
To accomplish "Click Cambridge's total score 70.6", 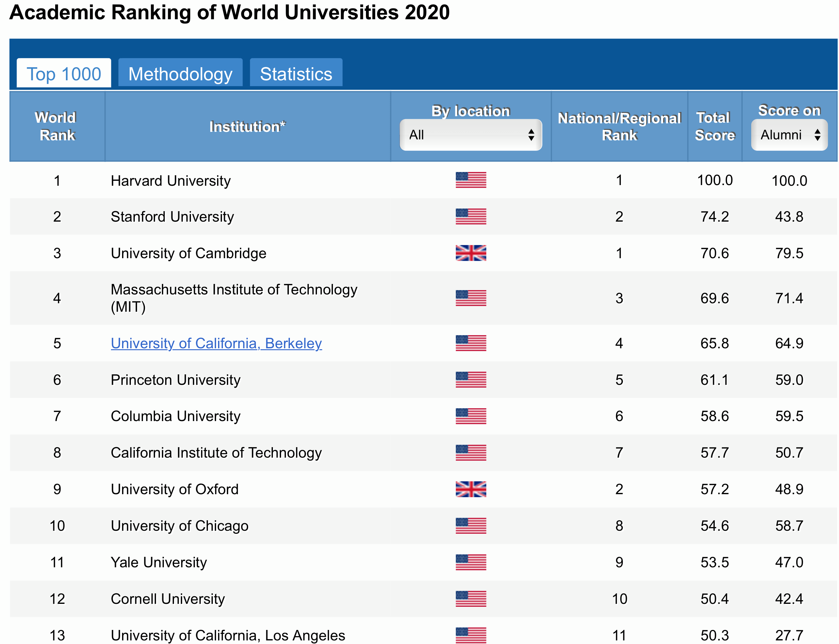I will pos(715,253).
